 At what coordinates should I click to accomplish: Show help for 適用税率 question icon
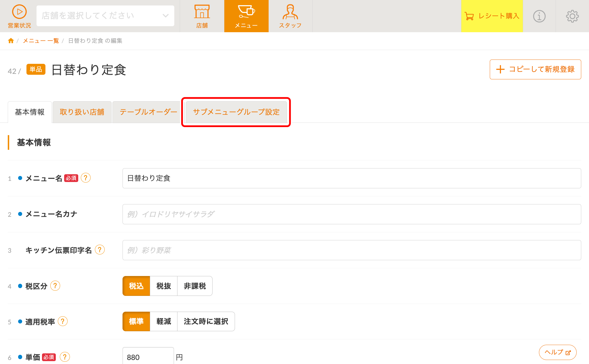[x=63, y=321]
